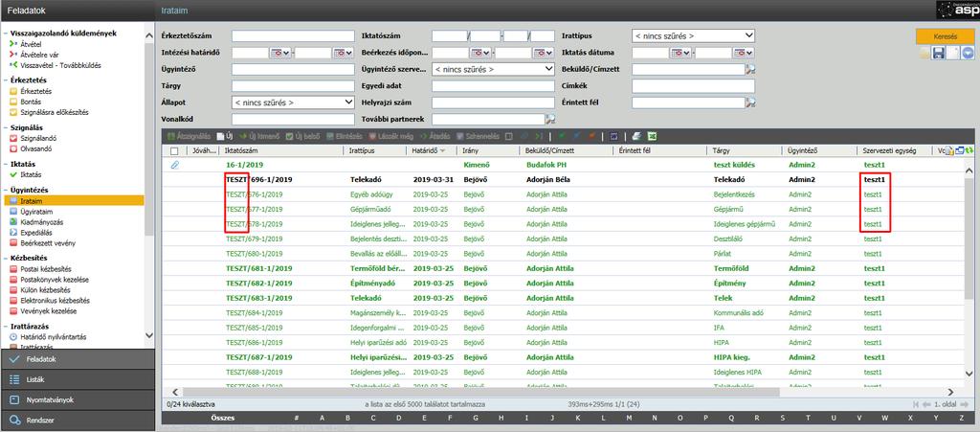Image resolution: width=980 pixels, height=432 pixels.
Task: Click the printer icon in toolbar
Action: pyautogui.click(x=636, y=136)
